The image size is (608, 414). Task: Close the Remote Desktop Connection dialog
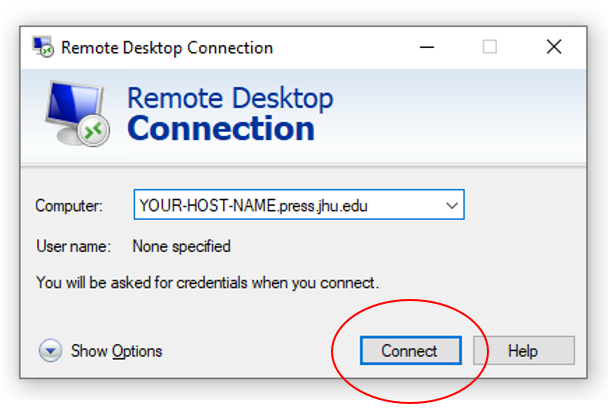(x=554, y=47)
